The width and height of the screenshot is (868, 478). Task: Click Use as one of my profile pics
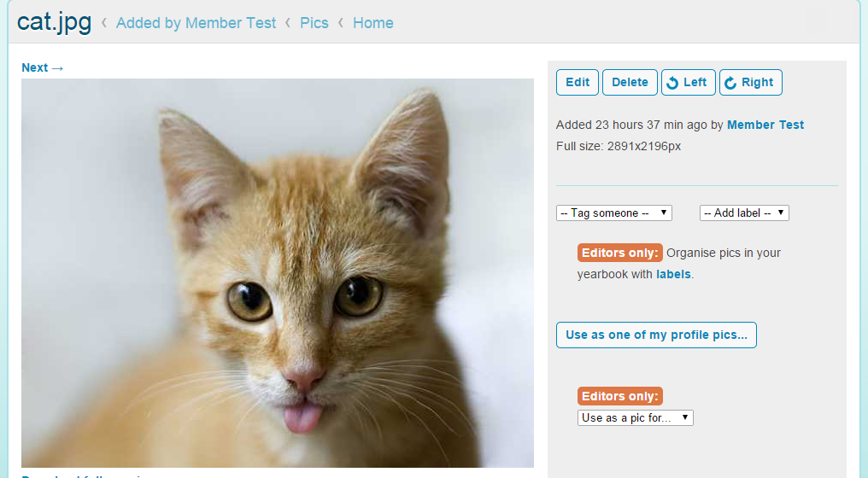click(x=656, y=335)
